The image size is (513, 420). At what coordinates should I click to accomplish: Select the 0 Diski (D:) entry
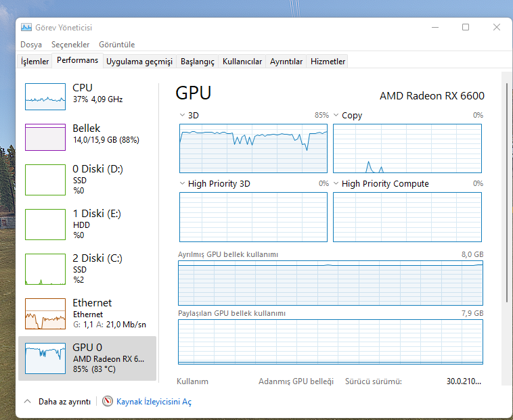tap(87, 179)
